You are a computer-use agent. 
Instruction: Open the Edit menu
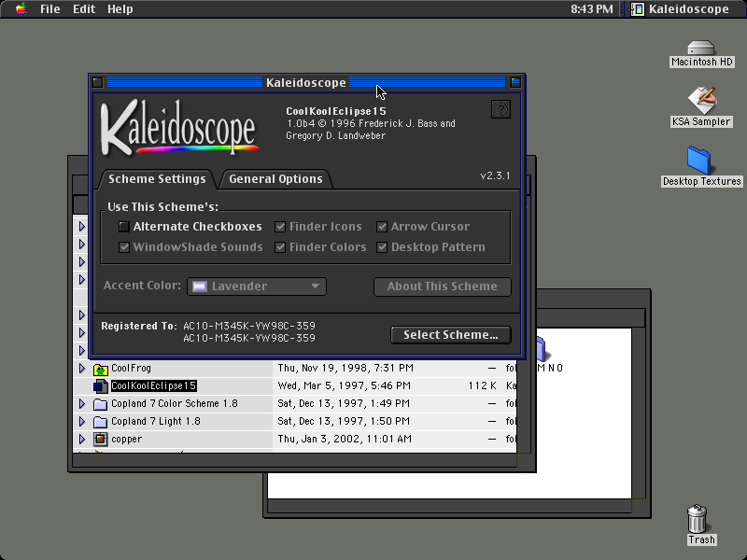click(x=84, y=9)
